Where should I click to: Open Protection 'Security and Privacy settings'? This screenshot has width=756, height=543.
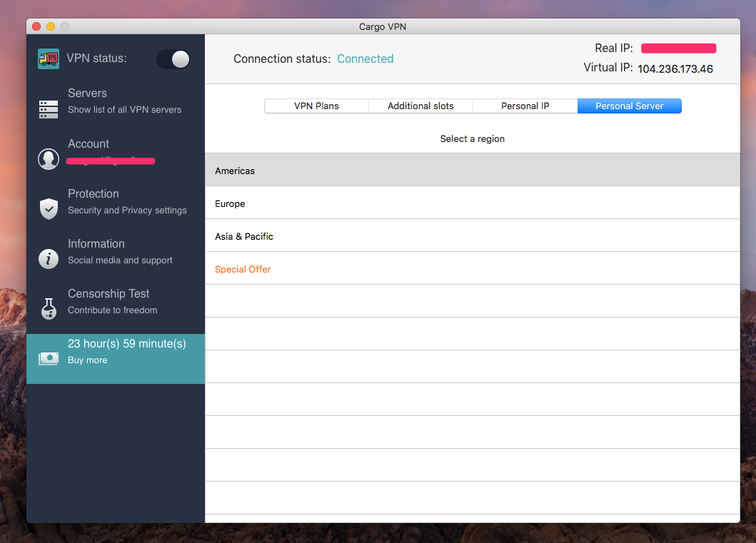pos(127,210)
